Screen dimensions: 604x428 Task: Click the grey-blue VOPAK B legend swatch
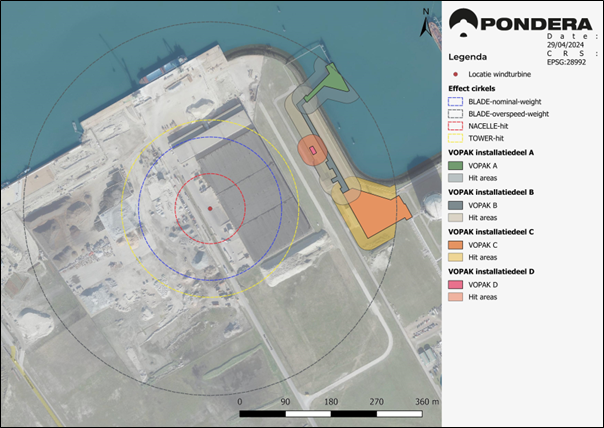pos(455,205)
